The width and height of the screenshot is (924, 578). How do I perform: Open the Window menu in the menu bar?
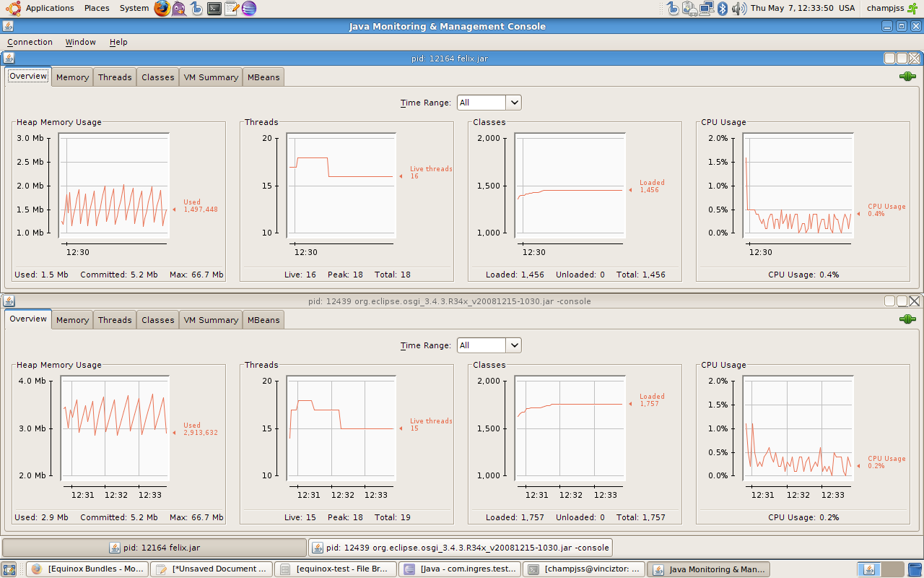tap(80, 42)
